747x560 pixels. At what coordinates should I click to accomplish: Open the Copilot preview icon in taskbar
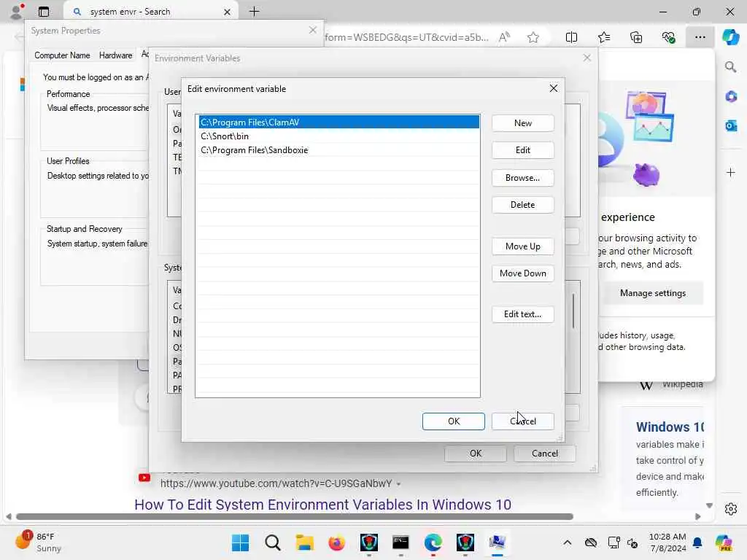click(x=723, y=542)
